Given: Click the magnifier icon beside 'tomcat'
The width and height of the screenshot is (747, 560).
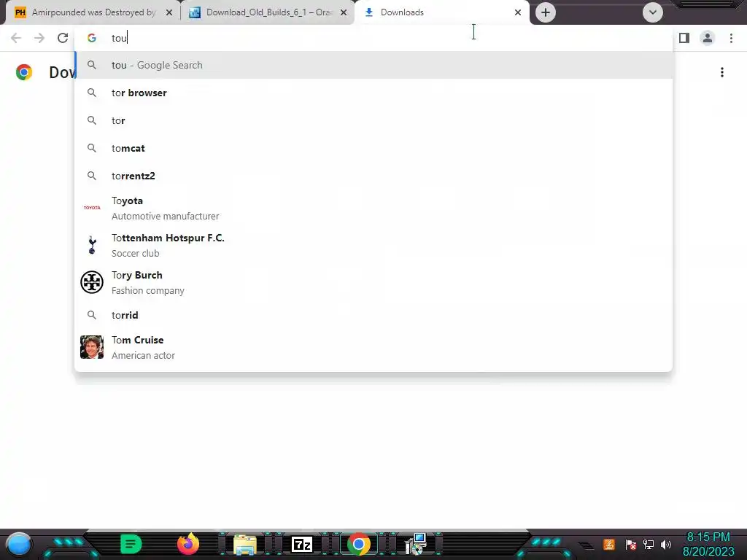Looking at the screenshot, I should pyautogui.click(x=92, y=148).
